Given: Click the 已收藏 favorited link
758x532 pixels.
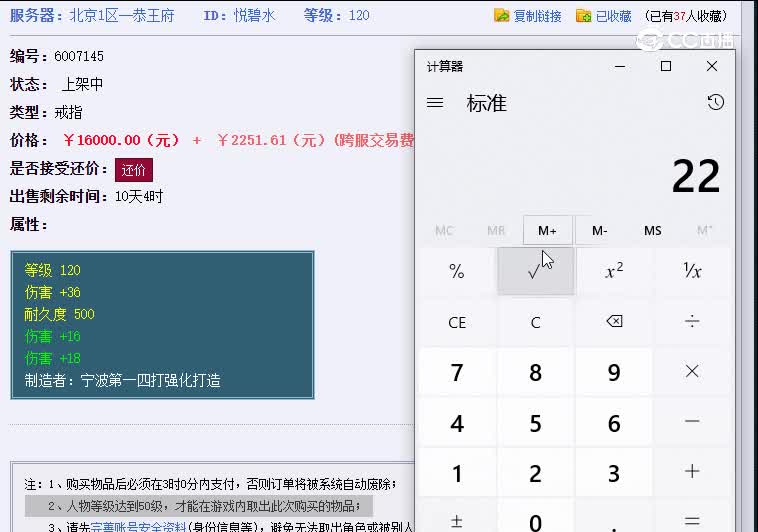Looking at the screenshot, I should (613, 16).
